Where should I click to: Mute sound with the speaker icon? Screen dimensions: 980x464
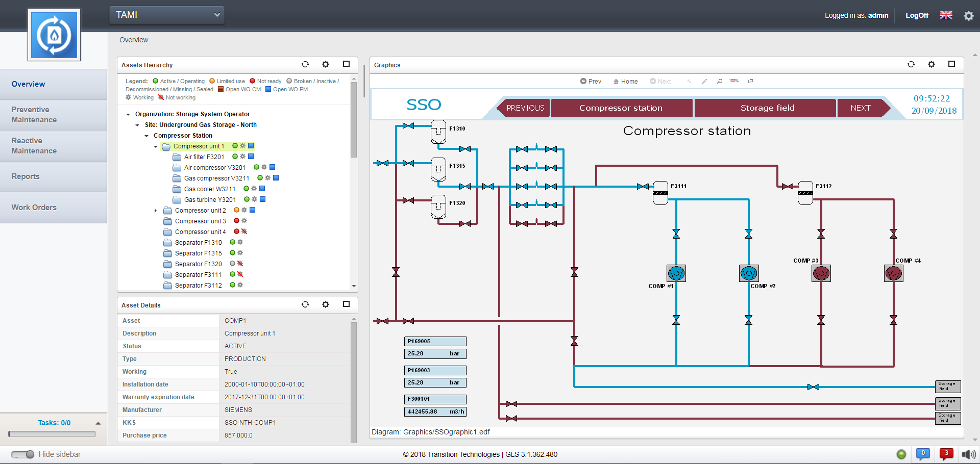[968, 454]
